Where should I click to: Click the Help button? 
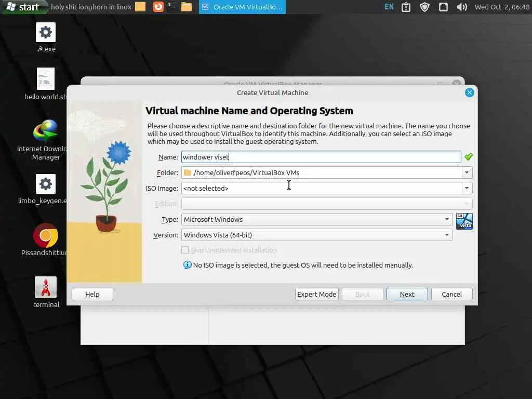[x=92, y=294]
